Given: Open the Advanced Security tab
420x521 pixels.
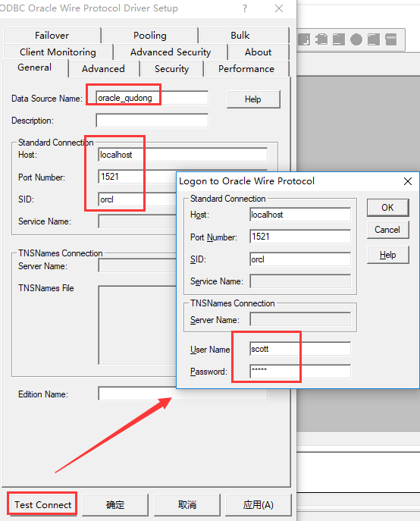Looking at the screenshot, I should (171, 52).
